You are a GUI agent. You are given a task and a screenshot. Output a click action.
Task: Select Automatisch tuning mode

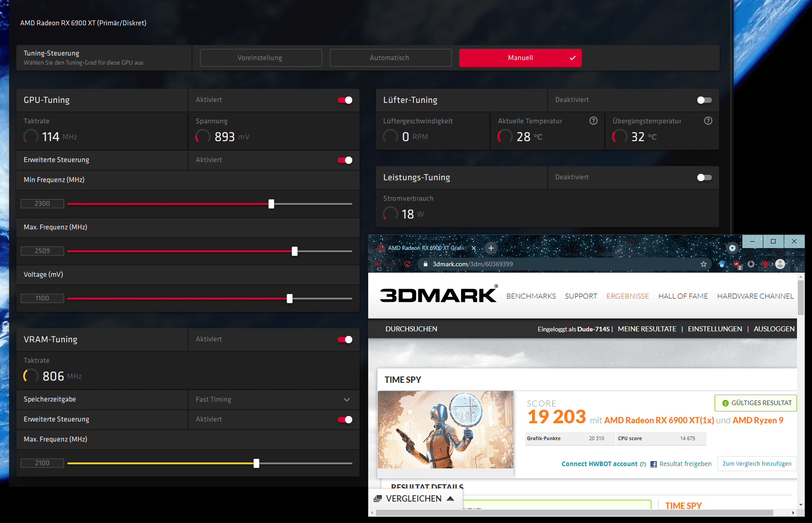[391, 58]
